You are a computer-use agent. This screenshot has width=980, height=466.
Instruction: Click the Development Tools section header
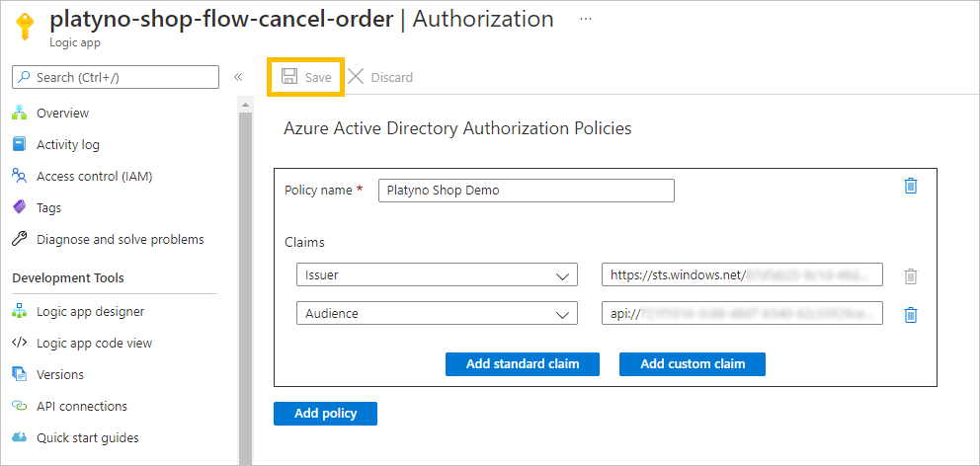point(68,278)
